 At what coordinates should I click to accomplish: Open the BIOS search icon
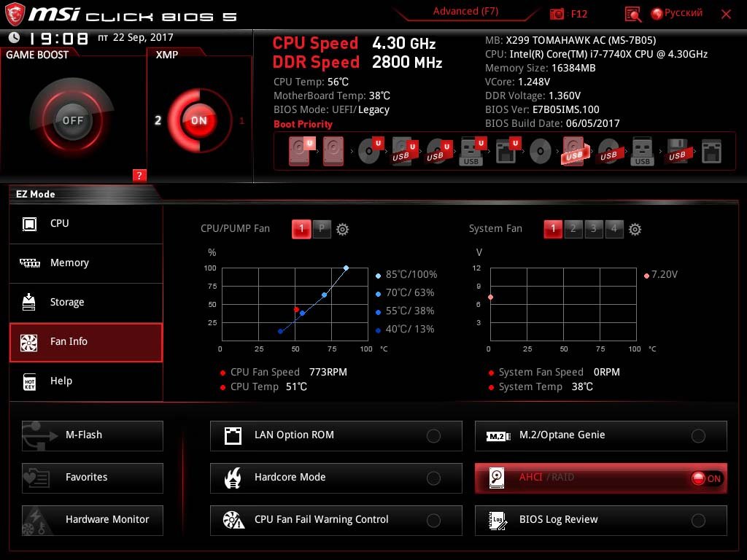pos(632,15)
